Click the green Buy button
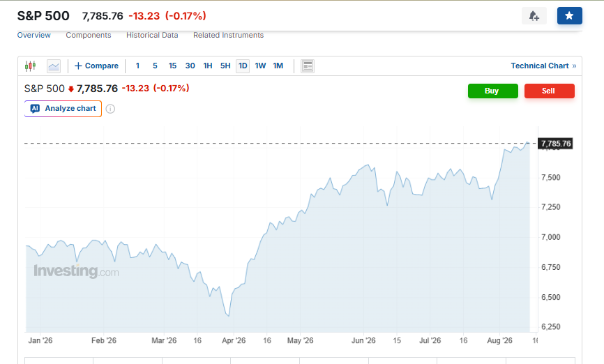Viewport: 604px width, 364px height. (492, 91)
